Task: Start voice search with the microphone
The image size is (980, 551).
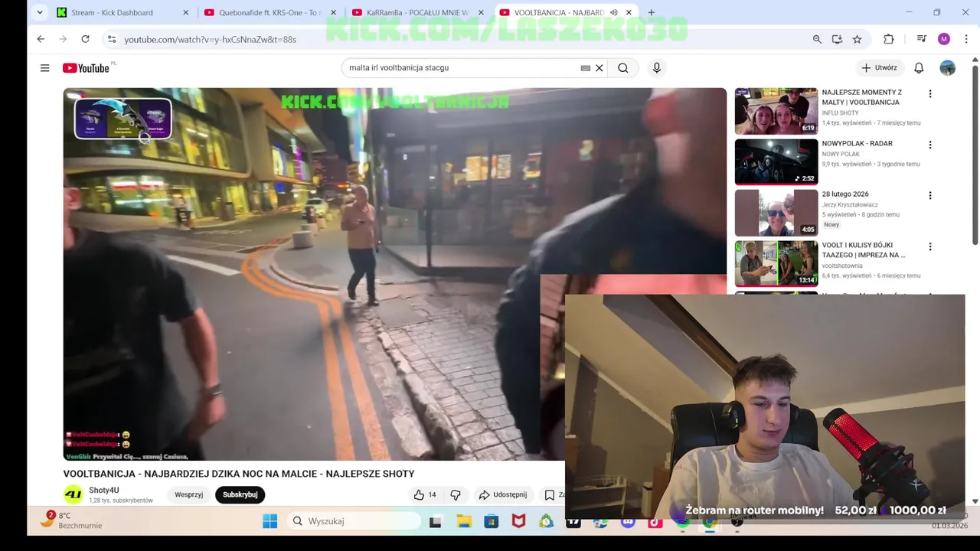Action: tap(656, 68)
